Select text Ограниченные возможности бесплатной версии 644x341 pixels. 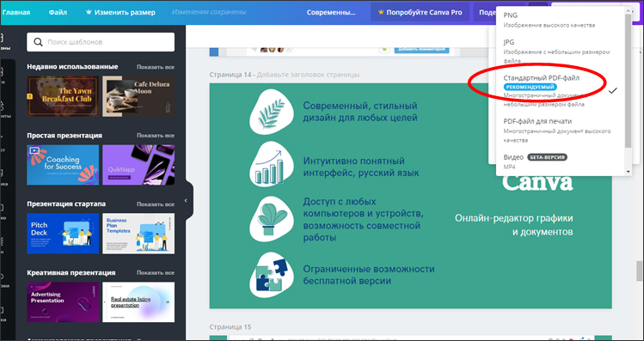(x=369, y=275)
